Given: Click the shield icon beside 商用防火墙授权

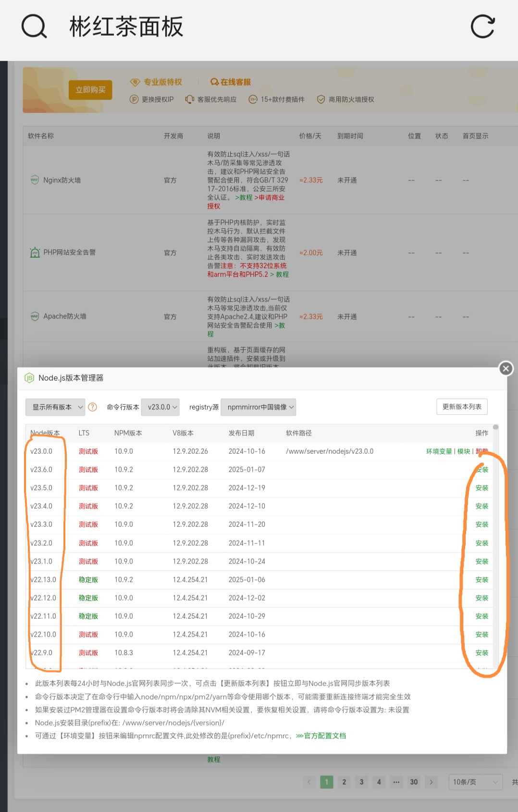Looking at the screenshot, I should [321, 100].
